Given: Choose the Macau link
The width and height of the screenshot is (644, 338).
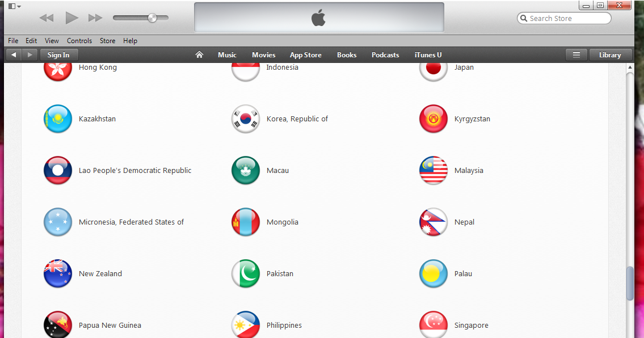Looking at the screenshot, I should click(x=277, y=171).
